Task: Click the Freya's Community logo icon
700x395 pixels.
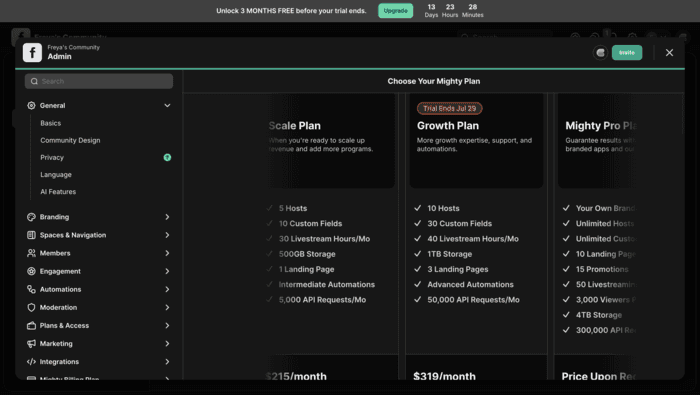Action: coord(32,52)
